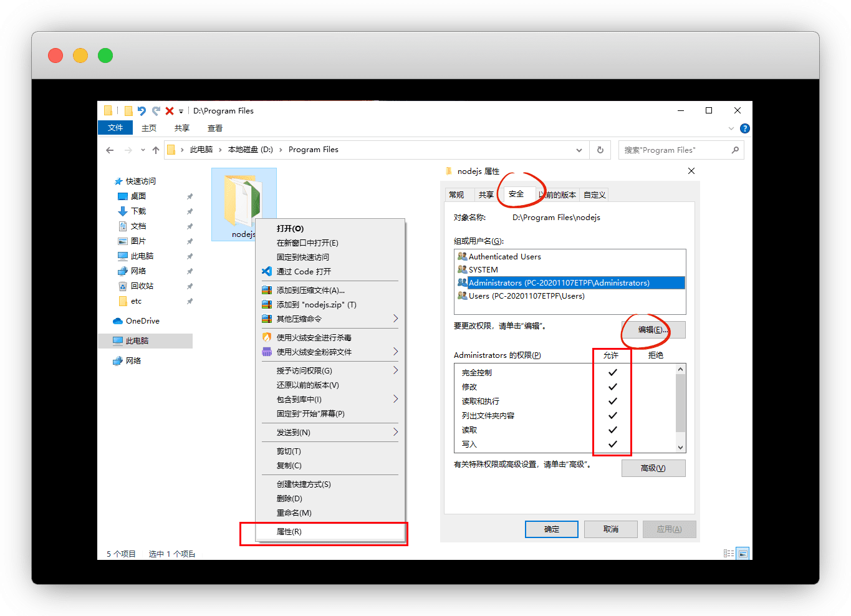Click the blue help question mark icon
The height and width of the screenshot is (616, 851).
coord(744,128)
